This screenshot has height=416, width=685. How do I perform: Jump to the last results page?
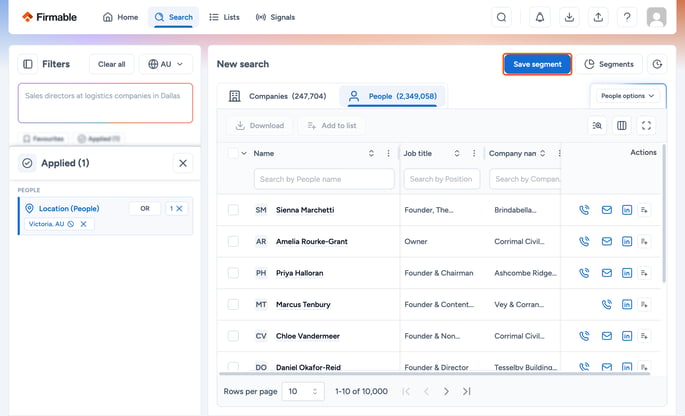coord(466,392)
